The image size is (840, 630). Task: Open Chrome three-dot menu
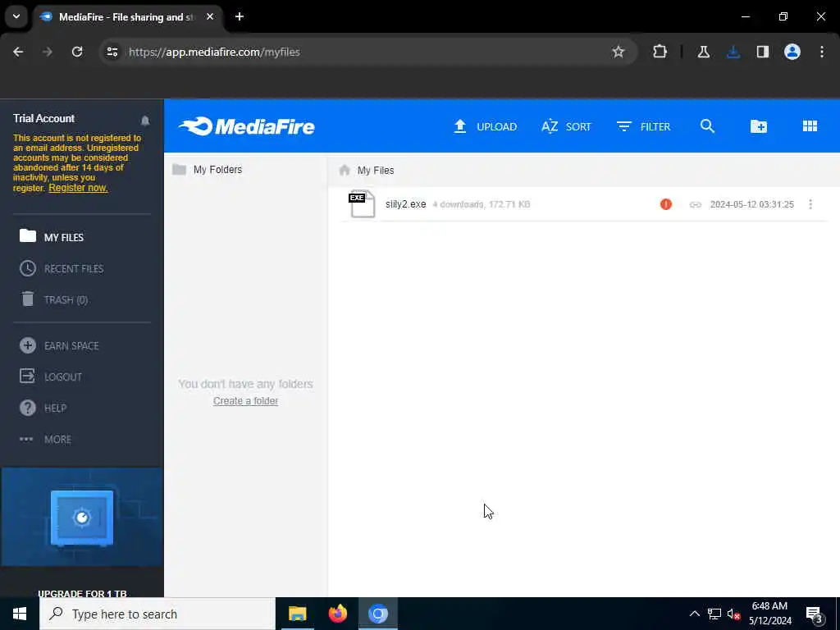tap(822, 52)
